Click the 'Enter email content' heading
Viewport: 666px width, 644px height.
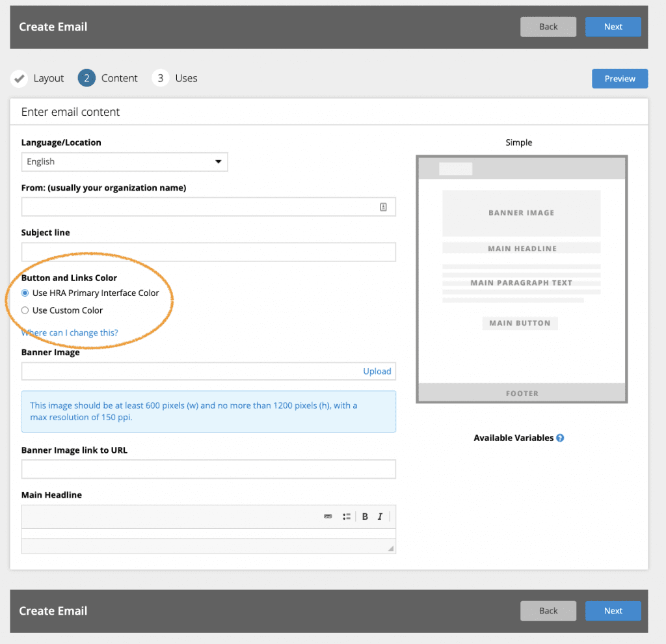coord(70,112)
